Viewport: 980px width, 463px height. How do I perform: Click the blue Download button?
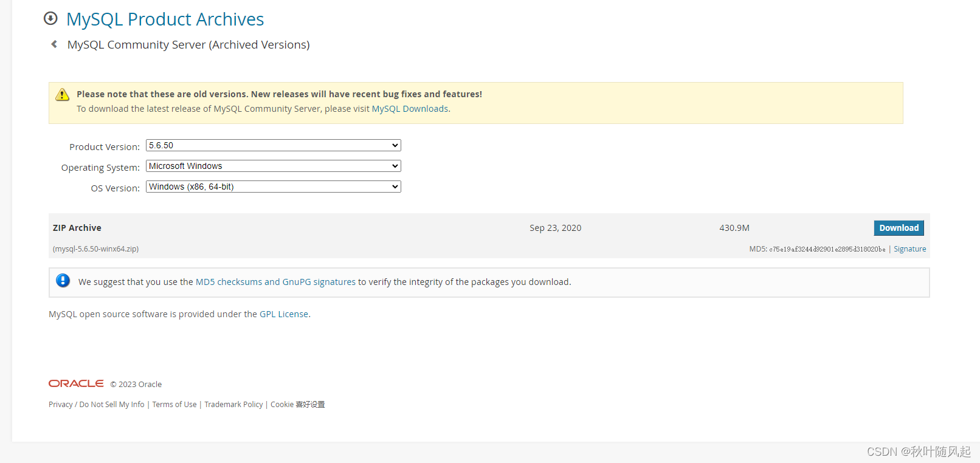point(899,228)
